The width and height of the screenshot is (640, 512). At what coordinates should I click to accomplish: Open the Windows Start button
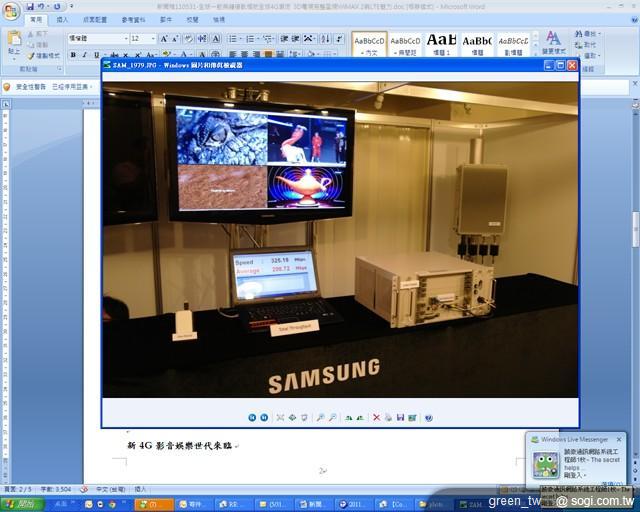pos(22,504)
